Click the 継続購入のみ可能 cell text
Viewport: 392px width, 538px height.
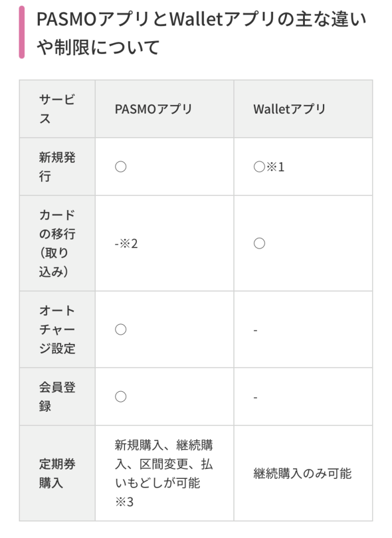(x=302, y=474)
